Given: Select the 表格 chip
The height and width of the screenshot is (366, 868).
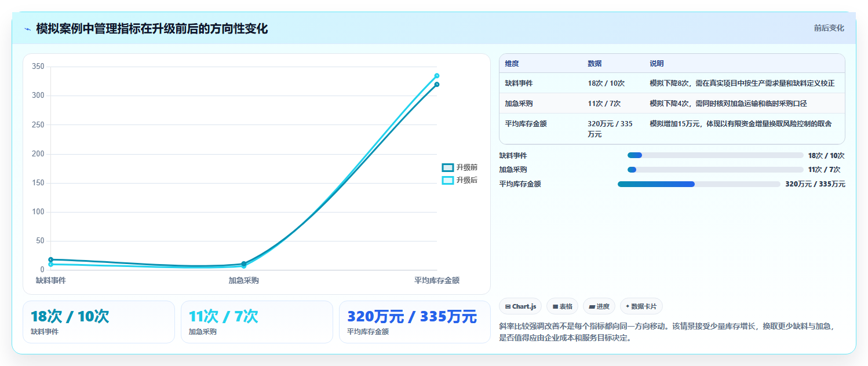Looking at the screenshot, I should point(562,306).
